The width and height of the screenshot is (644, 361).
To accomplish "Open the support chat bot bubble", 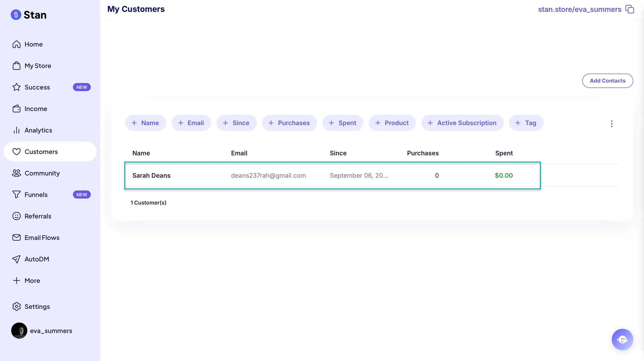I will [622, 340].
